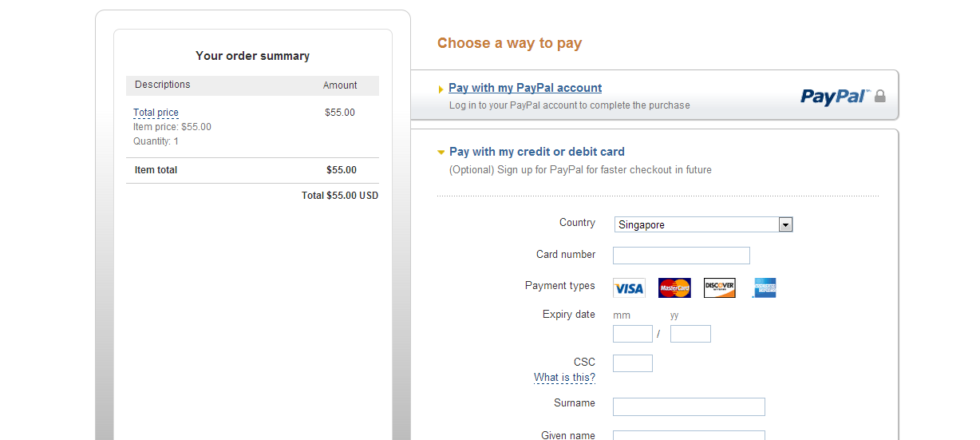Click the CSC input field
The image size is (980, 440).
632,363
